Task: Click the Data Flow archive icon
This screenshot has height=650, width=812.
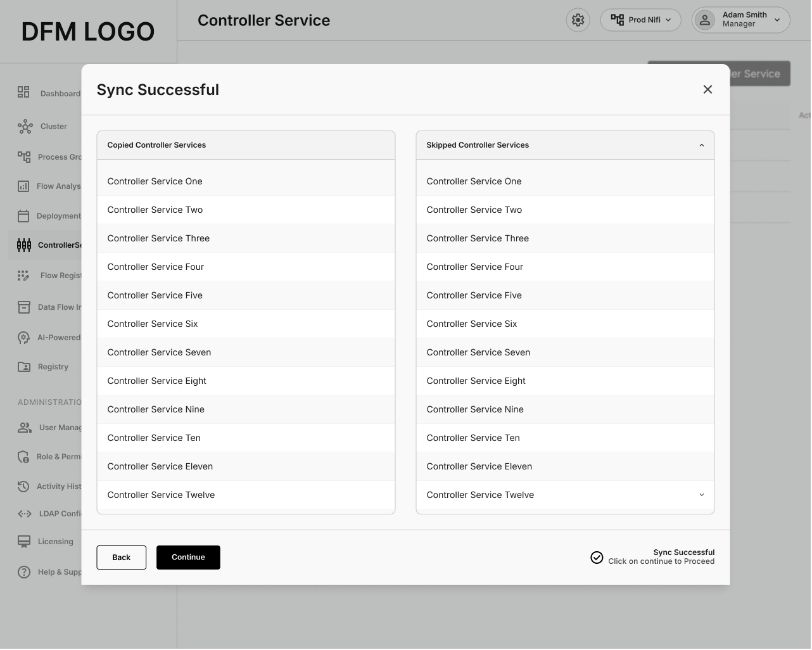Action: (x=24, y=307)
